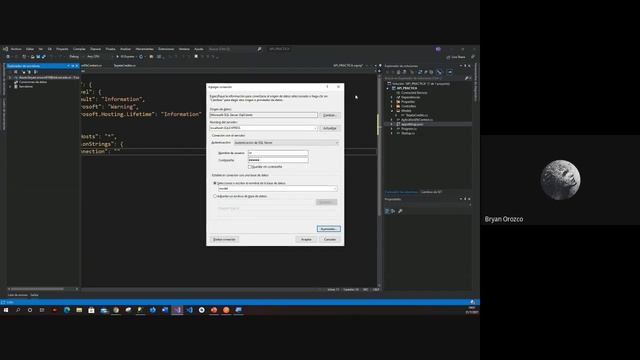Click the wrench icon in Properties panel
640x360 pixels.
[x=400, y=211]
